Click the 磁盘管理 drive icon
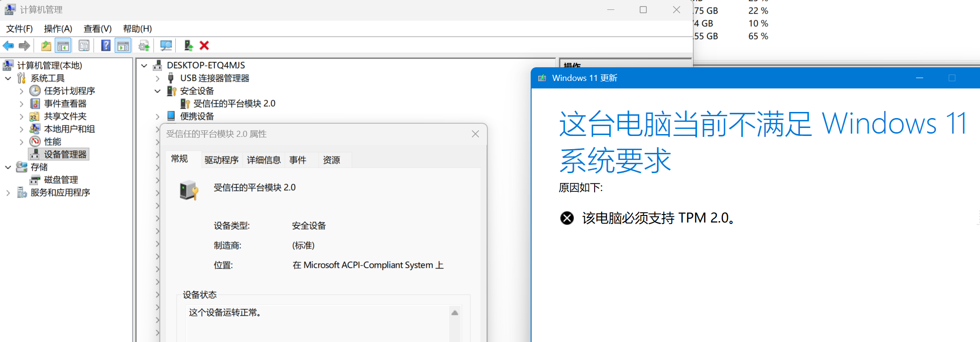Screen dimensions: 980x342 pos(35,180)
